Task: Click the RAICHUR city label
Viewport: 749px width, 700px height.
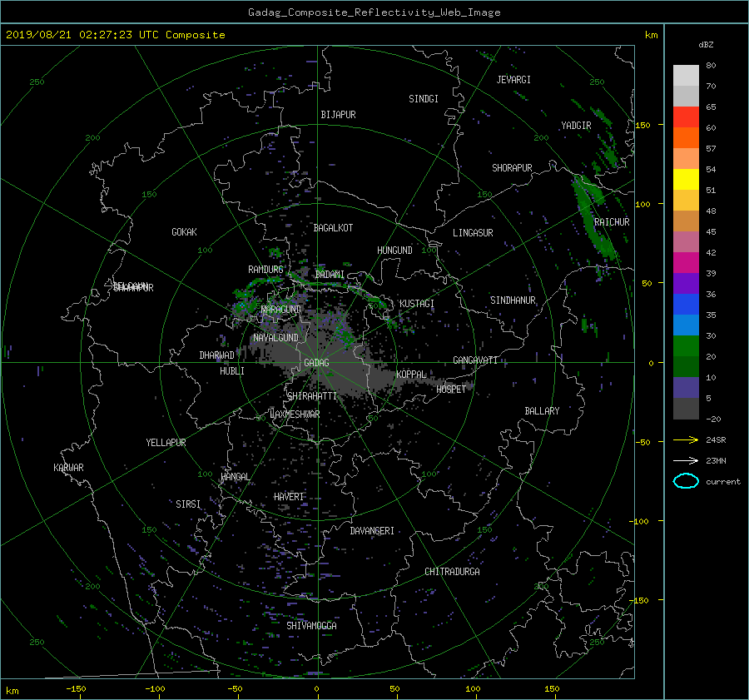Action: point(612,222)
